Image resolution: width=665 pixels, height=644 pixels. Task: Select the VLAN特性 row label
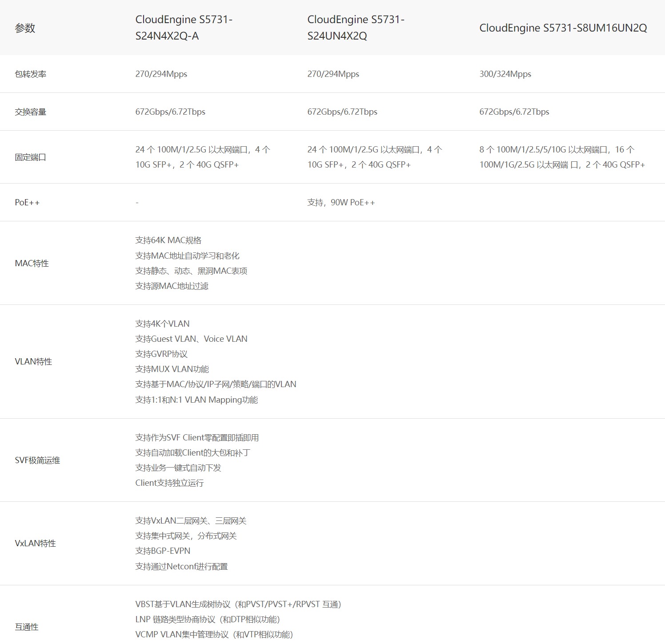pos(33,362)
